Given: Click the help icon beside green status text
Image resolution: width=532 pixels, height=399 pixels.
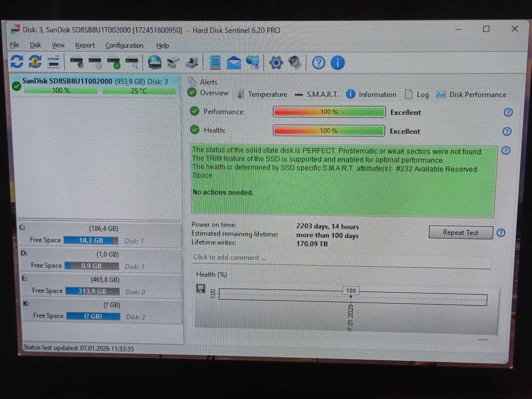Looking at the screenshot, I should click(x=506, y=150).
